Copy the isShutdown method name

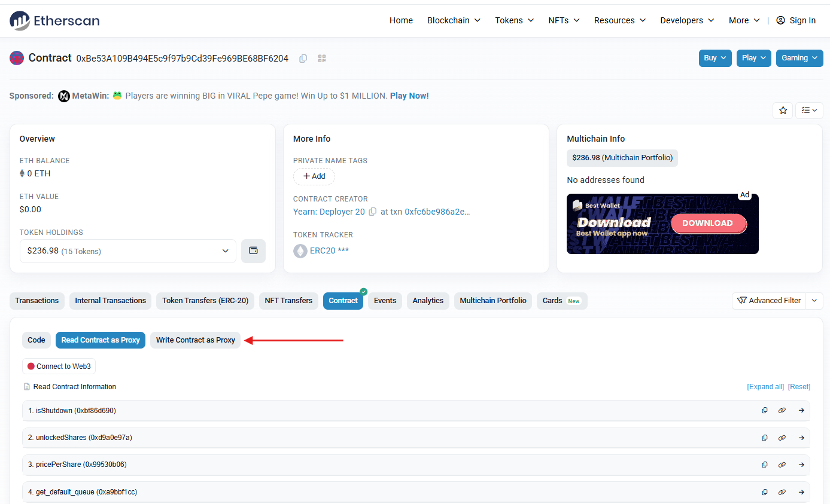click(x=764, y=411)
